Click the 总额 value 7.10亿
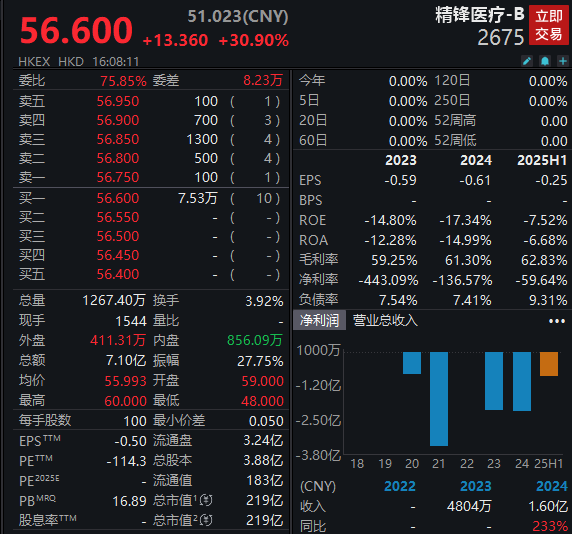The image size is (572, 534). [x=126, y=360]
